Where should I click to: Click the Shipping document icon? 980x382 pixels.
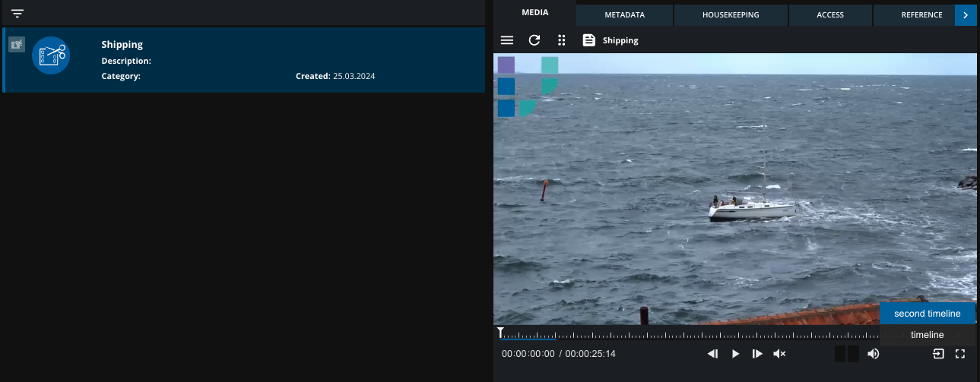point(589,40)
